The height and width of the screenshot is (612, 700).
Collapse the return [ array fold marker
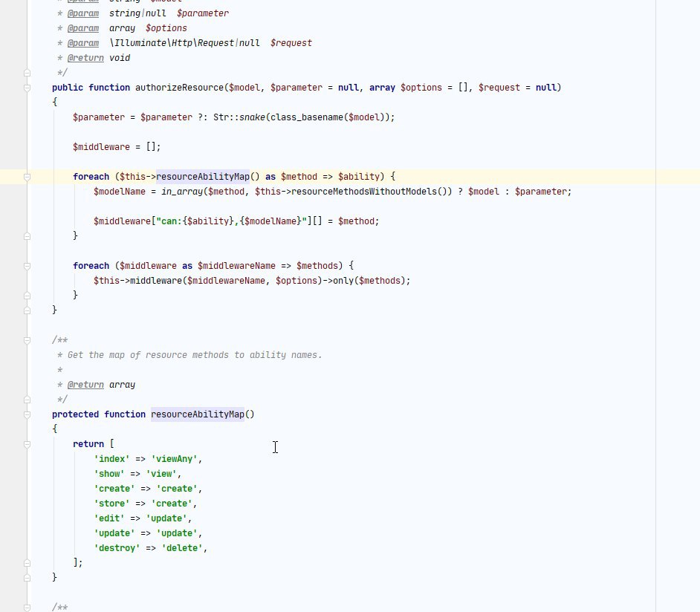(x=27, y=444)
